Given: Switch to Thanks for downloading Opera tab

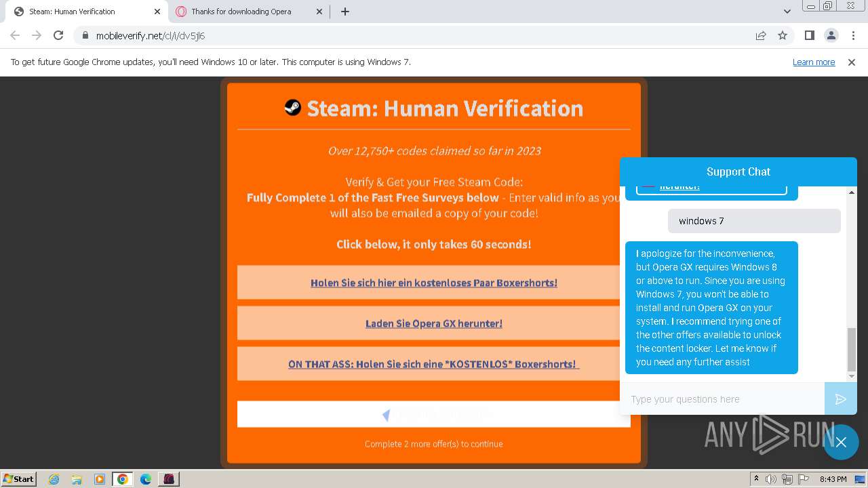Looking at the screenshot, I should [250, 12].
